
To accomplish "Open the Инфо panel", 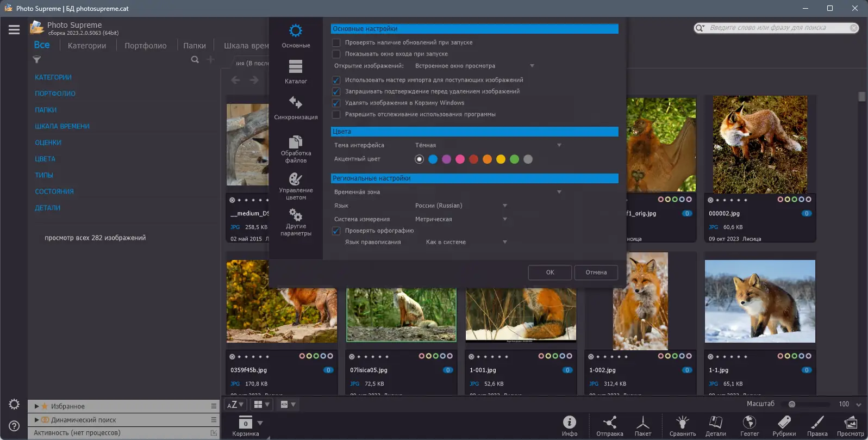I will click(x=570, y=426).
